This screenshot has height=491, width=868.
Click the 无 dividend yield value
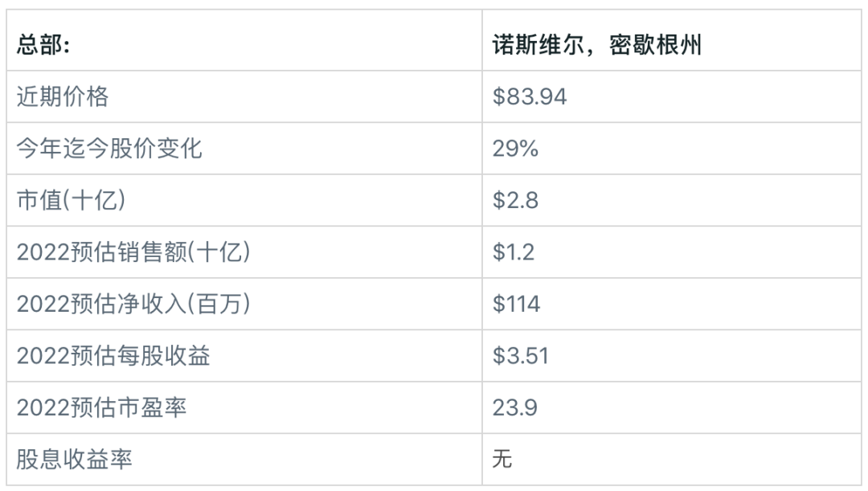click(502, 460)
